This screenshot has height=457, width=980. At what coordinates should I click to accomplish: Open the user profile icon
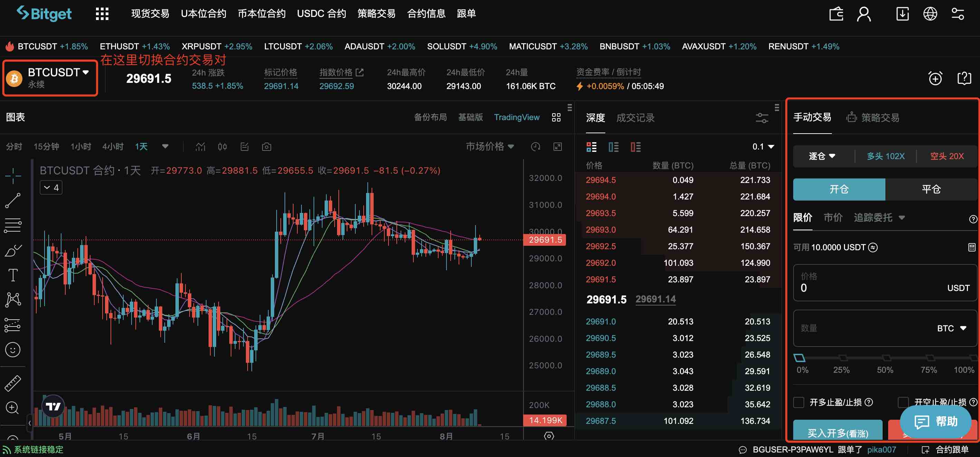point(864,14)
